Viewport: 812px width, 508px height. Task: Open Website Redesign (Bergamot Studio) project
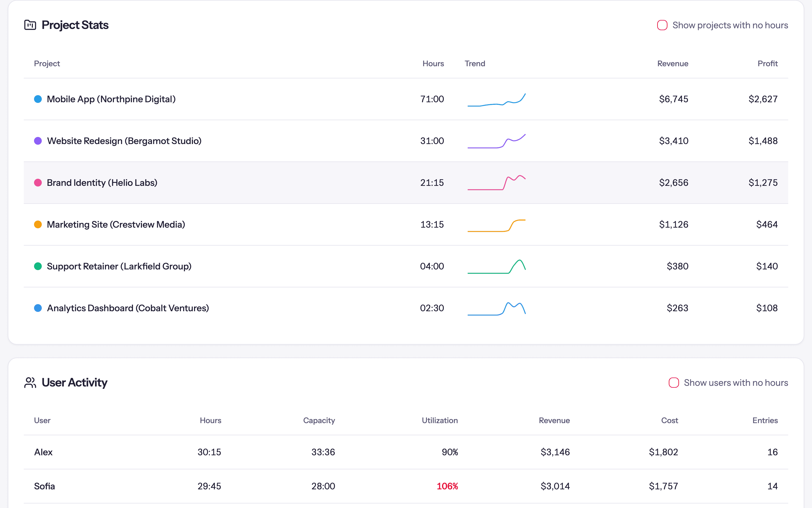[x=124, y=141]
